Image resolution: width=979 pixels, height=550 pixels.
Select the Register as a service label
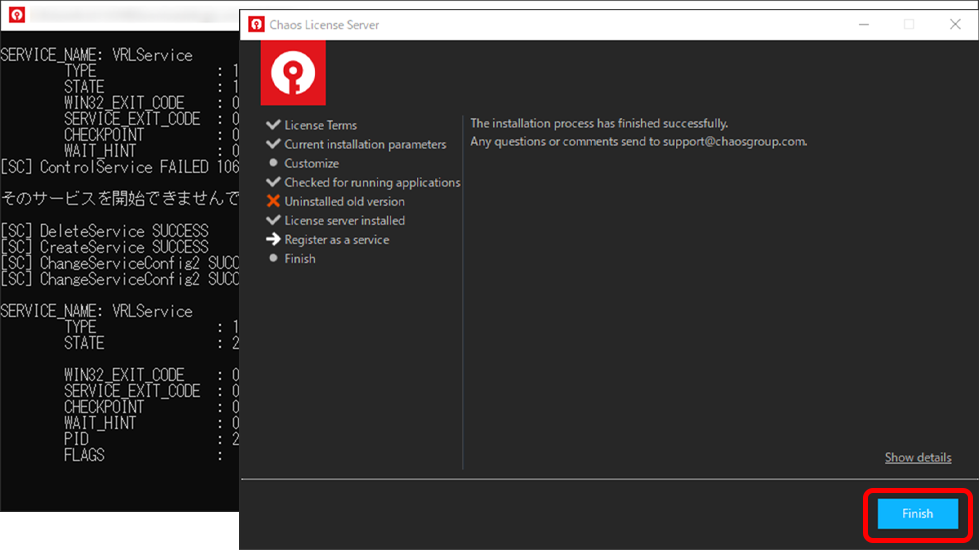coord(337,240)
